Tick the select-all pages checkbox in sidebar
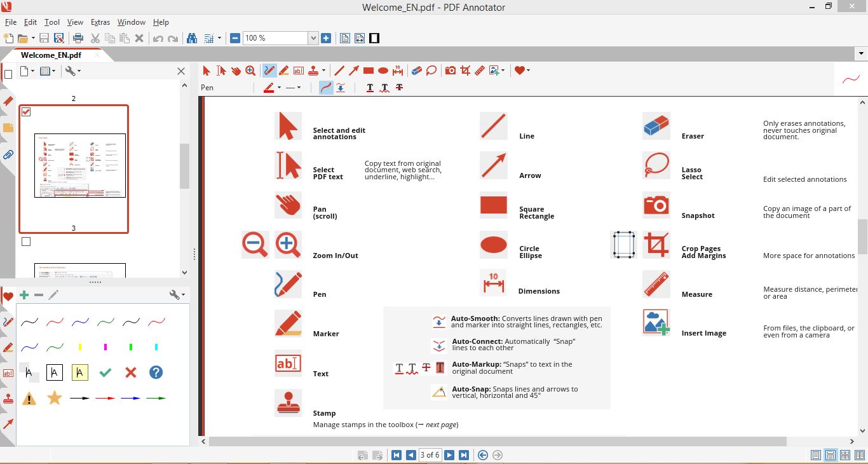This screenshot has height=464, width=868. [x=8, y=74]
